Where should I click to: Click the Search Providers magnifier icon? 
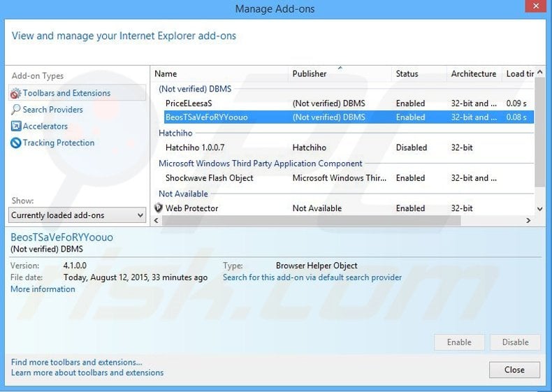[15, 110]
